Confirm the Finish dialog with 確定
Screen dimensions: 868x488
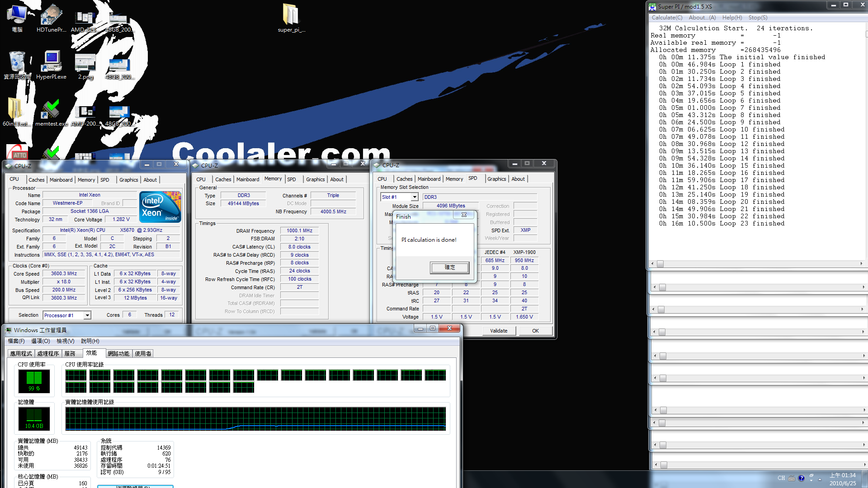(x=449, y=267)
